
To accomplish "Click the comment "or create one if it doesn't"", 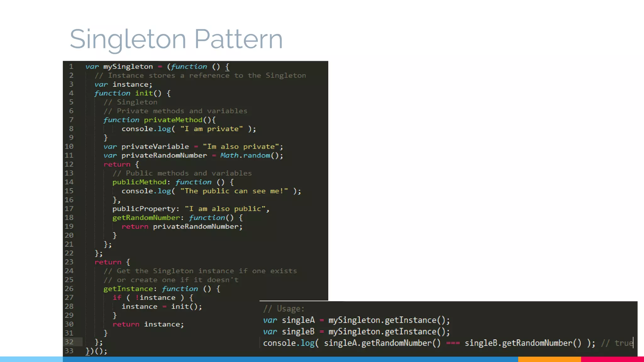I will [171, 280].
